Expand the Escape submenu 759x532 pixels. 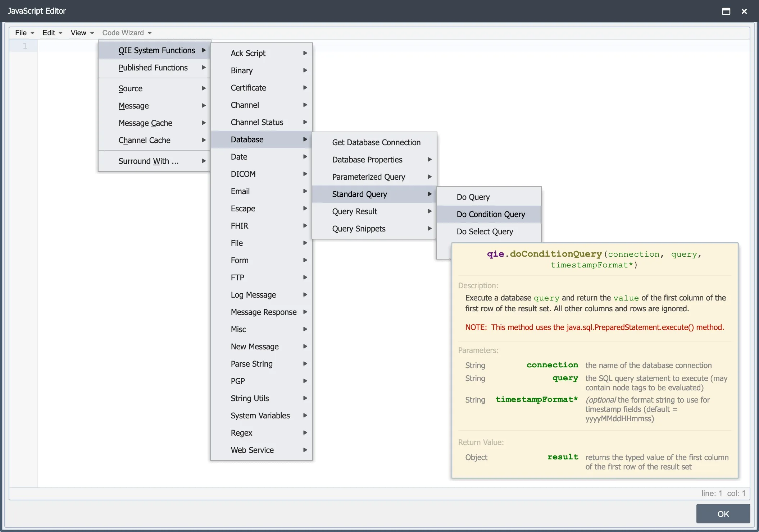[262, 208]
